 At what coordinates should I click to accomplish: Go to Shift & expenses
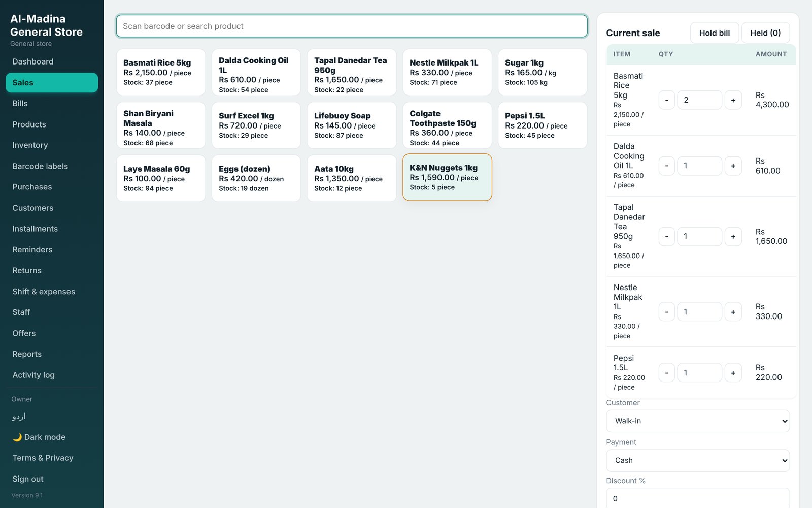(52, 292)
